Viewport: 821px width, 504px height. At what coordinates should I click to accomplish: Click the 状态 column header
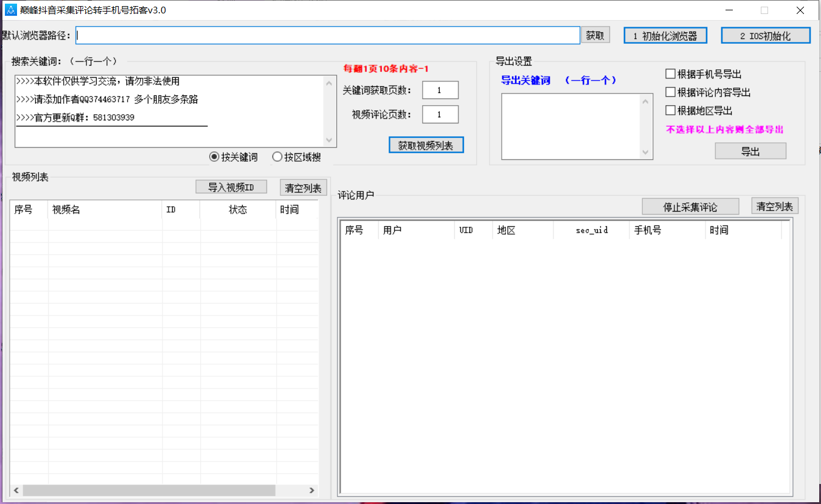pos(238,210)
